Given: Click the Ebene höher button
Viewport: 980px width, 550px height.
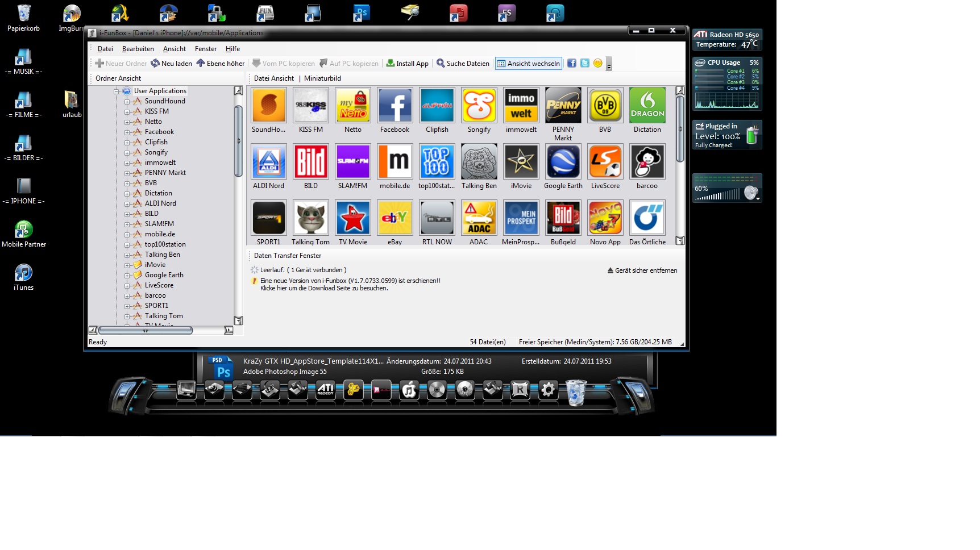Looking at the screenshot, I should click(221, 64).
